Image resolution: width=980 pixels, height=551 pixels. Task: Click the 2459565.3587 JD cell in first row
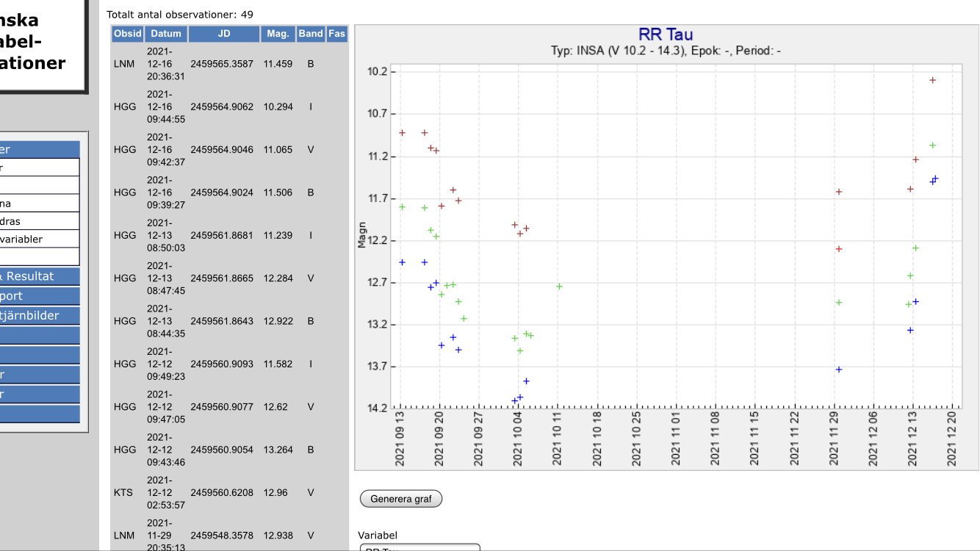coord(222,64)
